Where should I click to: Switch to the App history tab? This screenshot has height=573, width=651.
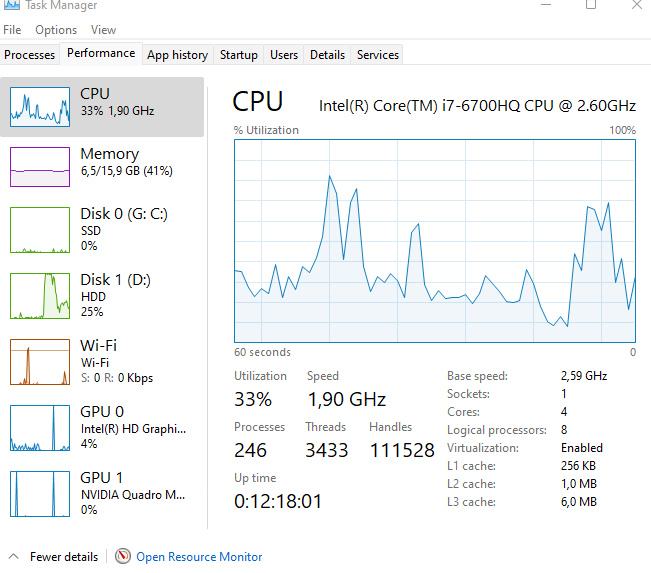(177, 55)
